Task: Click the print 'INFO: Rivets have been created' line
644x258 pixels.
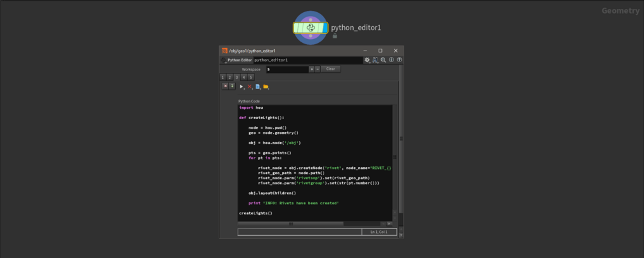Action: click(293, 203)
